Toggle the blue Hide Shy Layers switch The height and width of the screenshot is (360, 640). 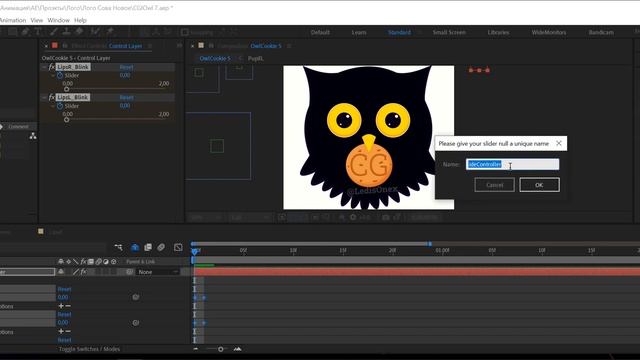pyautogui.click(x=135, y=247)
